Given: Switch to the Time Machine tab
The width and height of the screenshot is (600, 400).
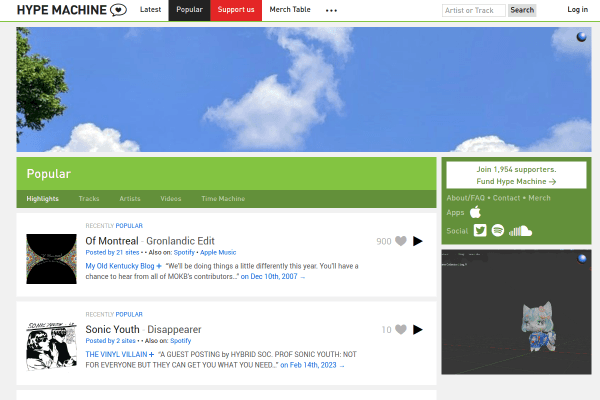Looking at the screenshot, I should click(x=223, y=199).
